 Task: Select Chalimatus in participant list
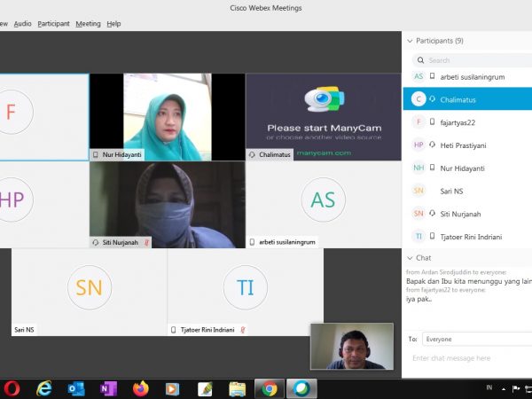[467, 98]
